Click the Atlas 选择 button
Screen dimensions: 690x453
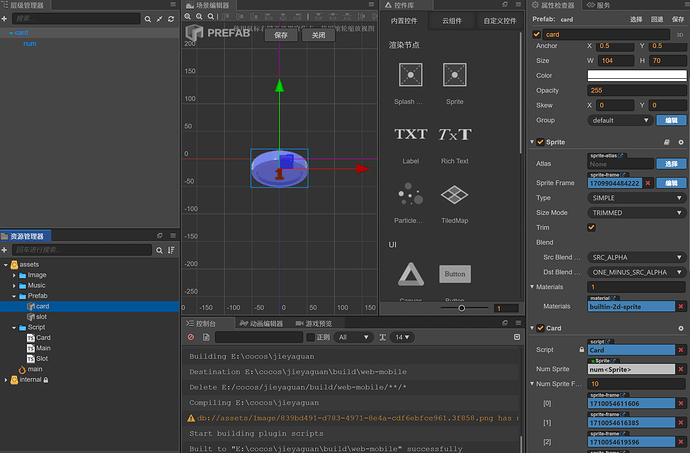(671, 164)
